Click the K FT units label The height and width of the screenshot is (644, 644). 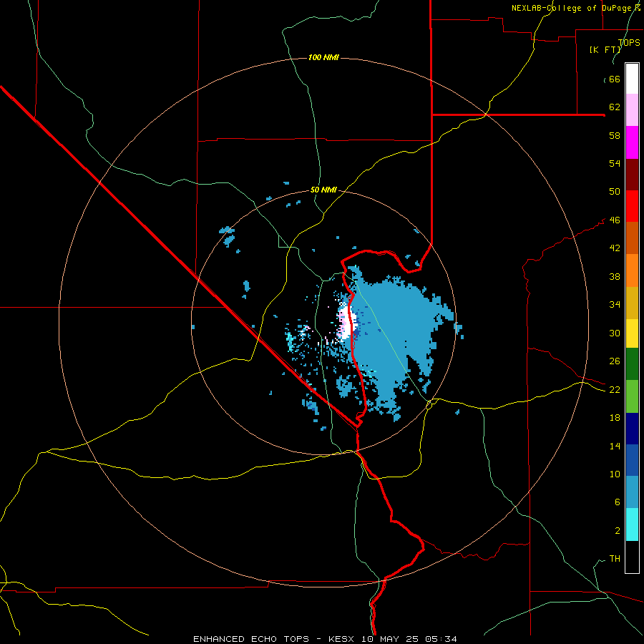pos(605,49)
